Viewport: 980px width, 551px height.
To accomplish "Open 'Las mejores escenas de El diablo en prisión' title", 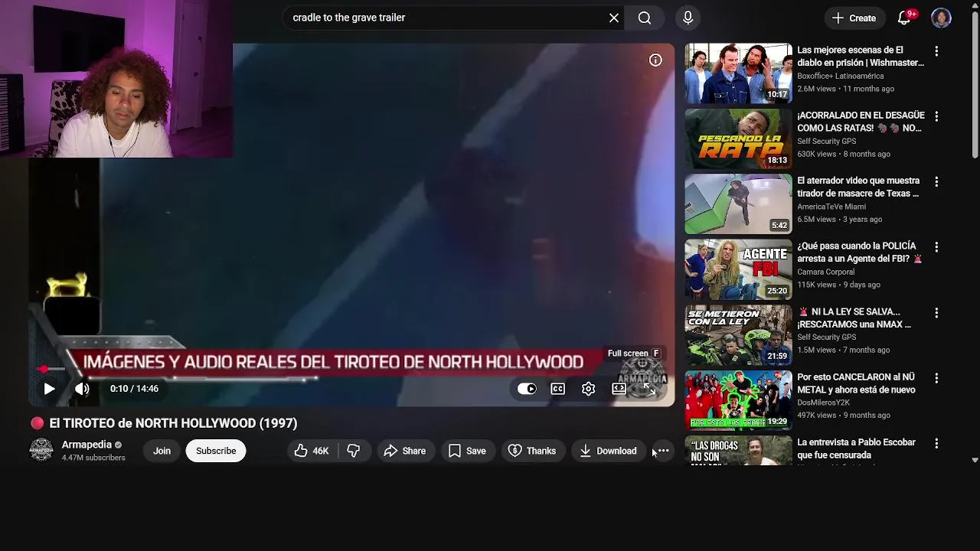I will 861,57.
